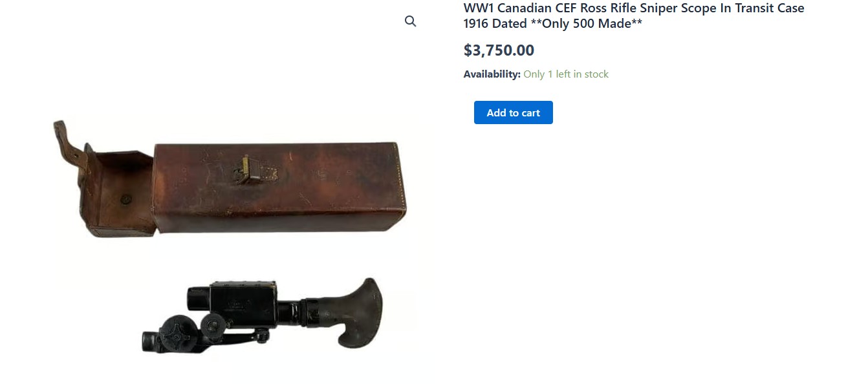Click the '**Only 500 Made**' title text
The image size is (868, 384).
[587, 24]
